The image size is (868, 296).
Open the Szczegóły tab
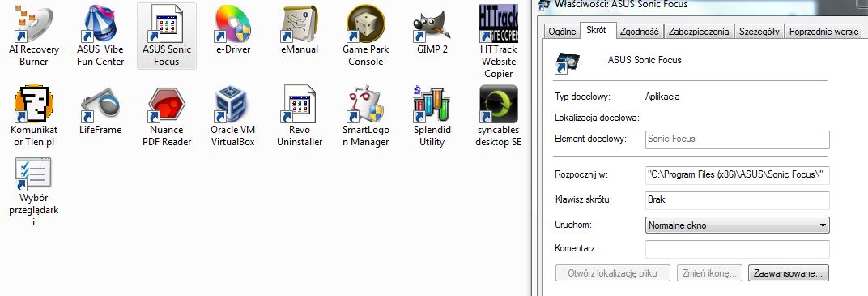759,32
